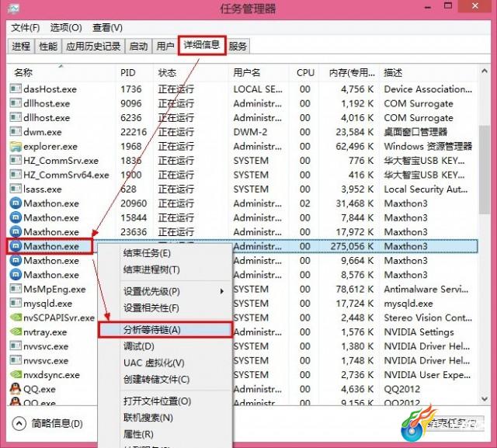The width and height of the screenshot is (497, 448).
Task: Sort by the CPU column header
Action: click(x=304, y=73)
